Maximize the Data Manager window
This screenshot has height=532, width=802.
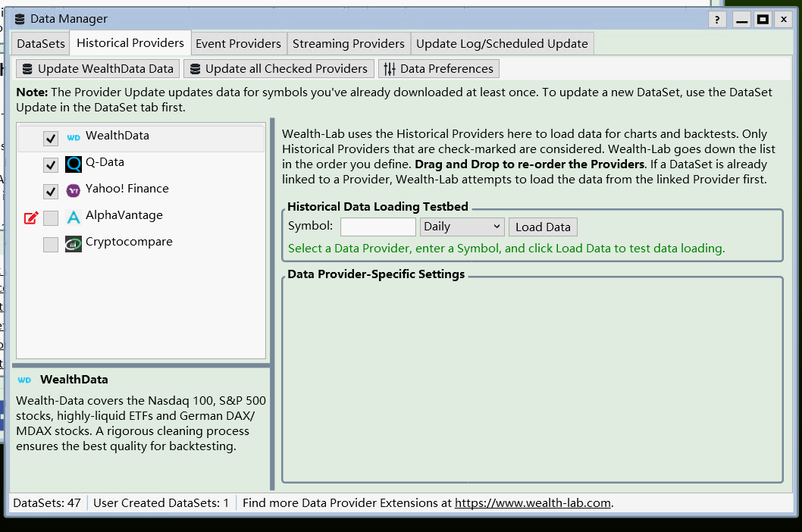[763, 20]
